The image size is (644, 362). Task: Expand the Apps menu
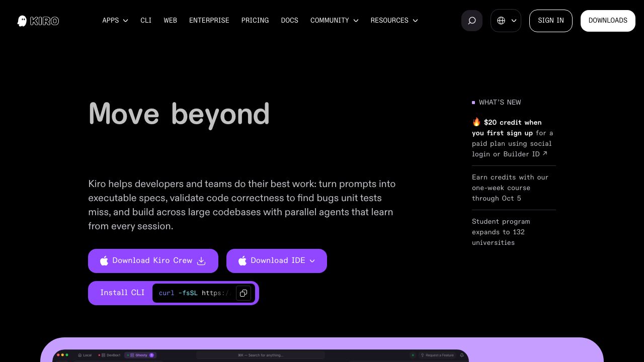click(115, 21)
